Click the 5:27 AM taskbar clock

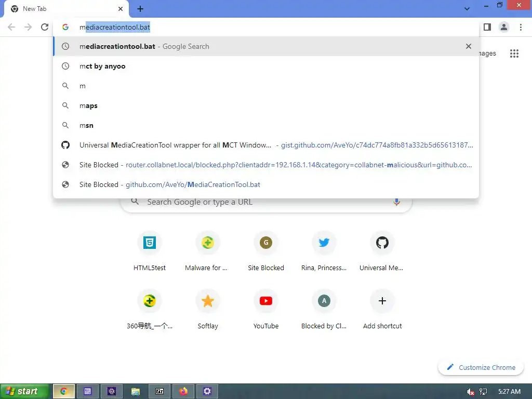tap(509, 392)
